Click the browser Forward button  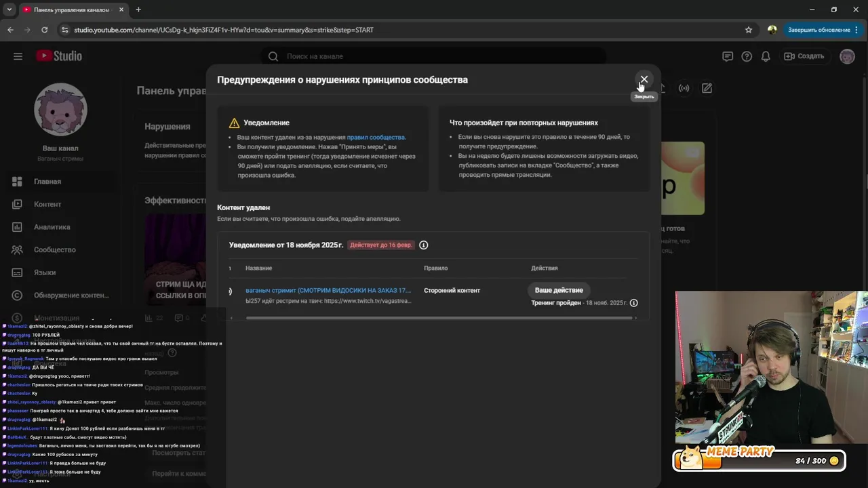point(27,30)
